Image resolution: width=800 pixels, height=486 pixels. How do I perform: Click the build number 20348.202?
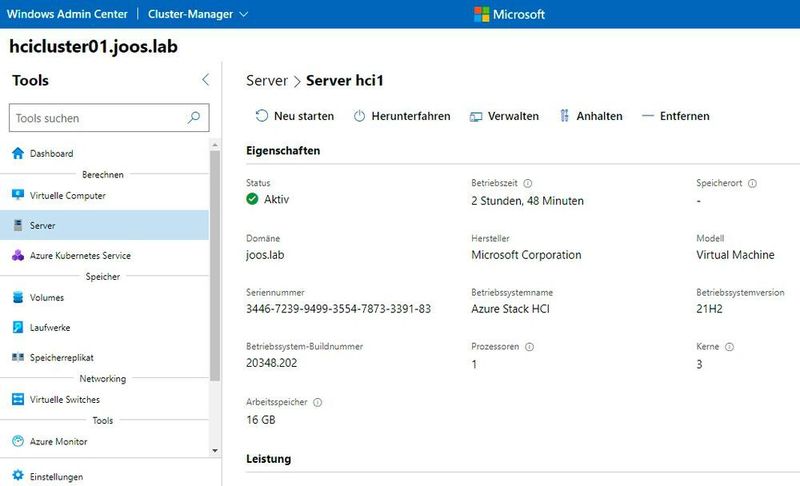click(x=271, y=363)
